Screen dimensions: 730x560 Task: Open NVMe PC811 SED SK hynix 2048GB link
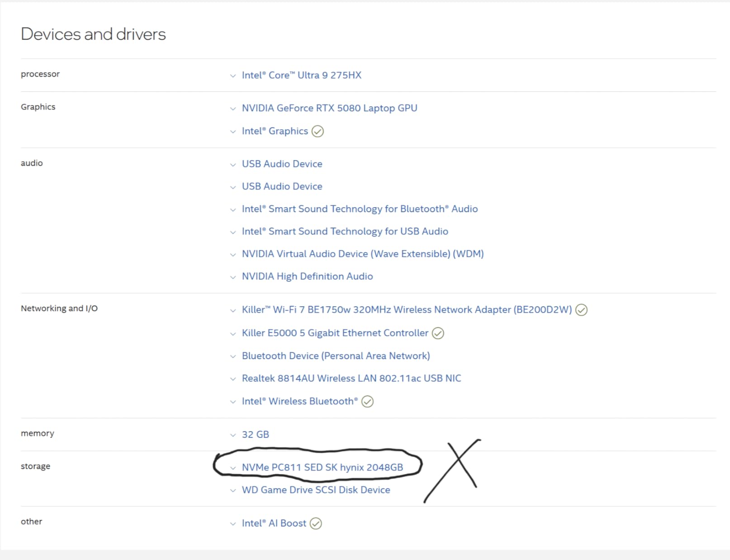pyautogui.click(x=322, y=467)
